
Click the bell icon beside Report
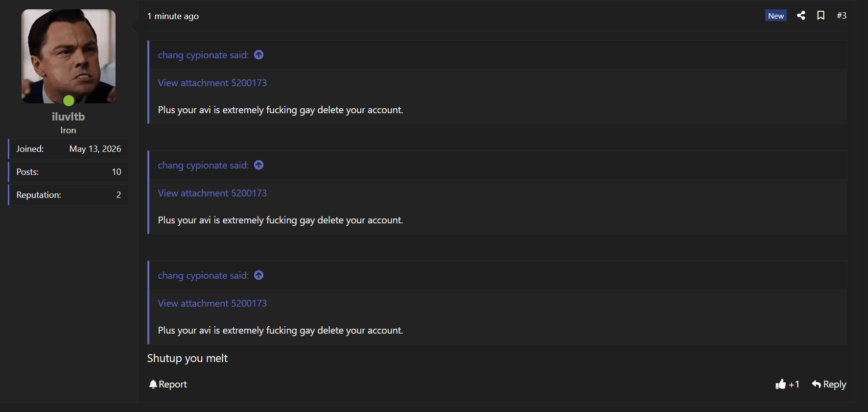(153, 384)
